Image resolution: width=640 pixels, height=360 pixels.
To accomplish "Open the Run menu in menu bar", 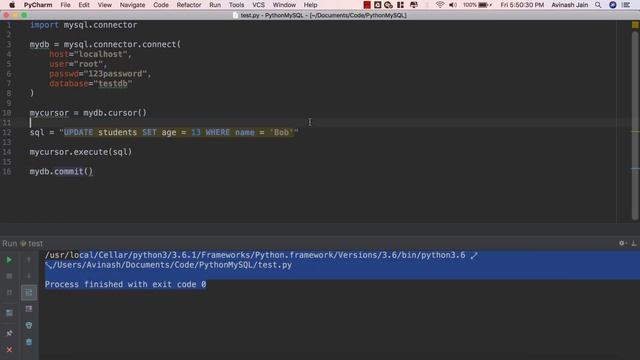I will (215, 5).
